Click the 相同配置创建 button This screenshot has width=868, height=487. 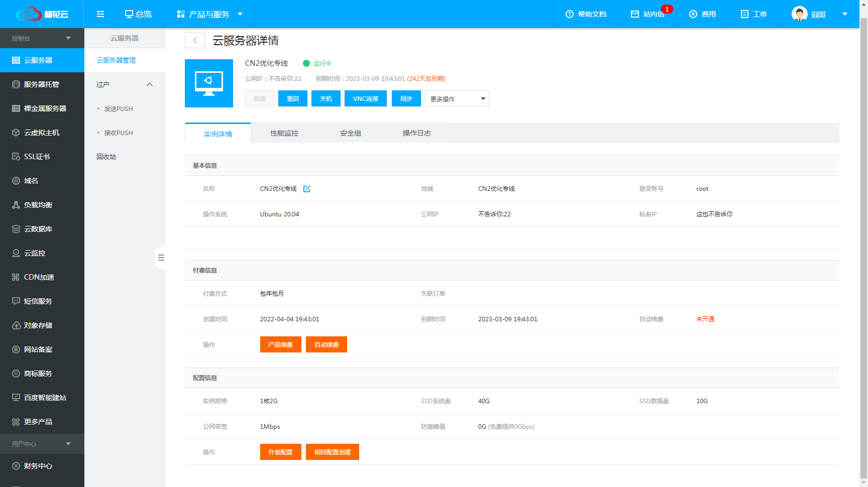pyautogui.click(x=333, y=452)
